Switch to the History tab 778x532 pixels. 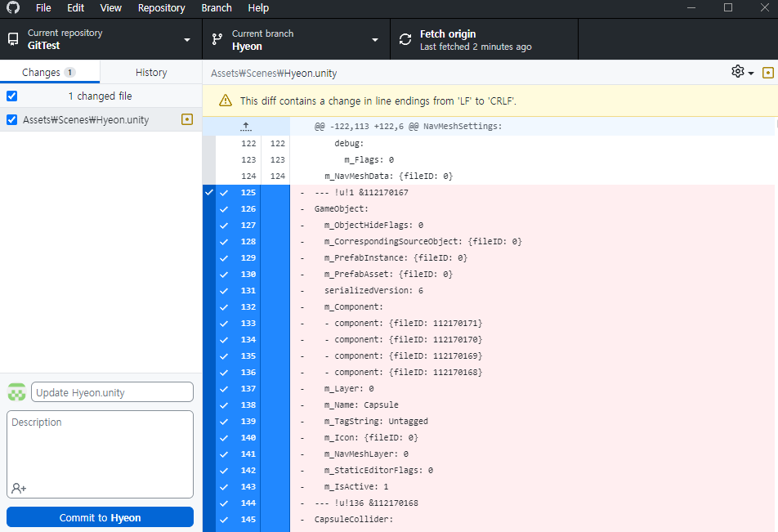151,73
